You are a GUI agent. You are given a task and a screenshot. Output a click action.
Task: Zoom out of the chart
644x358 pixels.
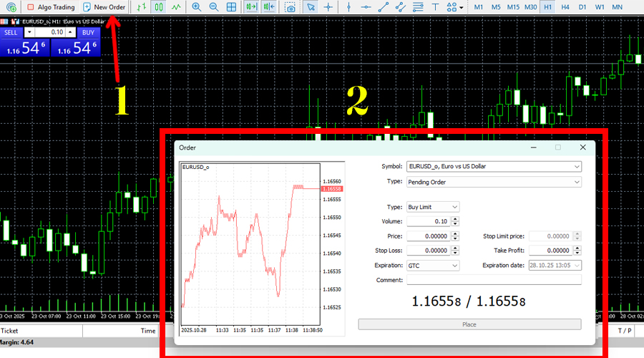click(x=214, y=7)
